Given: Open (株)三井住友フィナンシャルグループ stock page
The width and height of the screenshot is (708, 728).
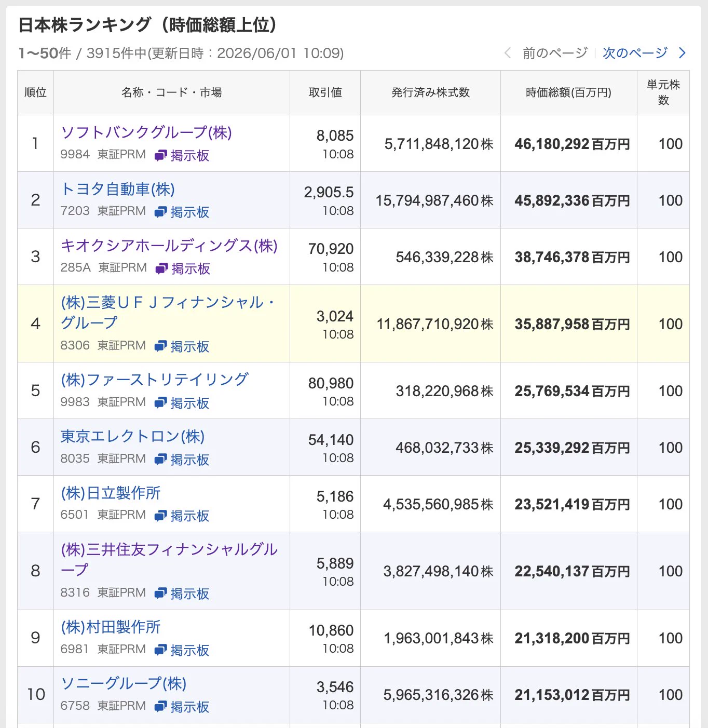Looking at the screenshot, I should click(169, 560).
